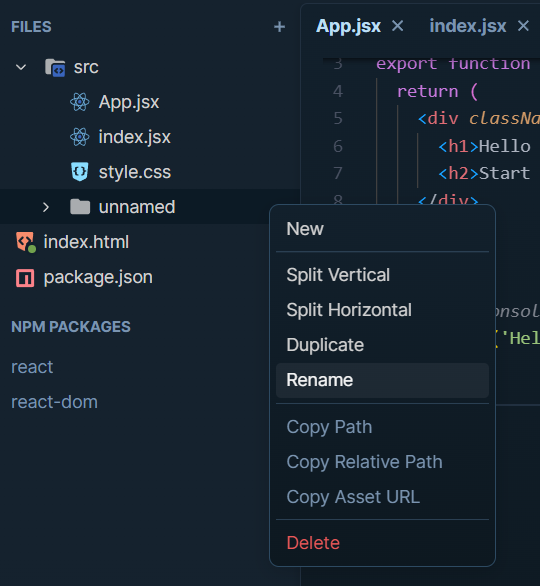Select the unnamed folder row
The image size is (540, 586).
tap(150, 207)
